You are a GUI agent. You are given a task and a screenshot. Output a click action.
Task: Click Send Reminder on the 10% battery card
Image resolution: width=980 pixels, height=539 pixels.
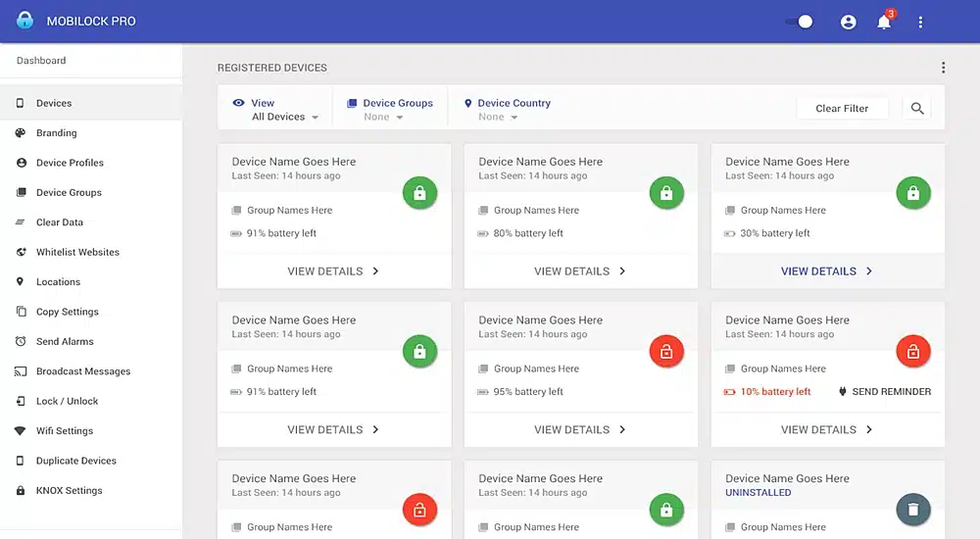pos(884,391)
